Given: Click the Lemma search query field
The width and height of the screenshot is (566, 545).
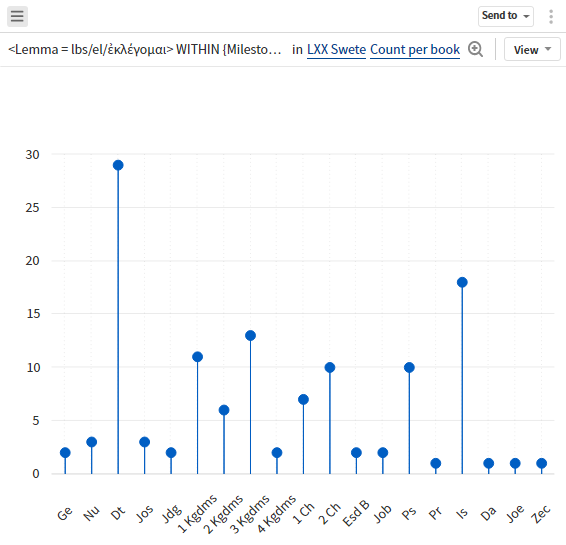Looking at the screenshot, I should click(x=145, y=49).
